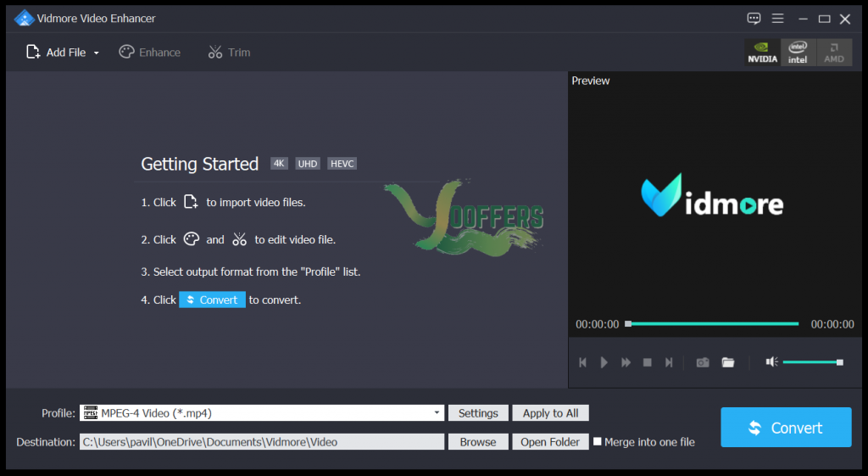This screenshot has height=476, width=868.
Task: Browse for destination folder
Action: [478, 442]
